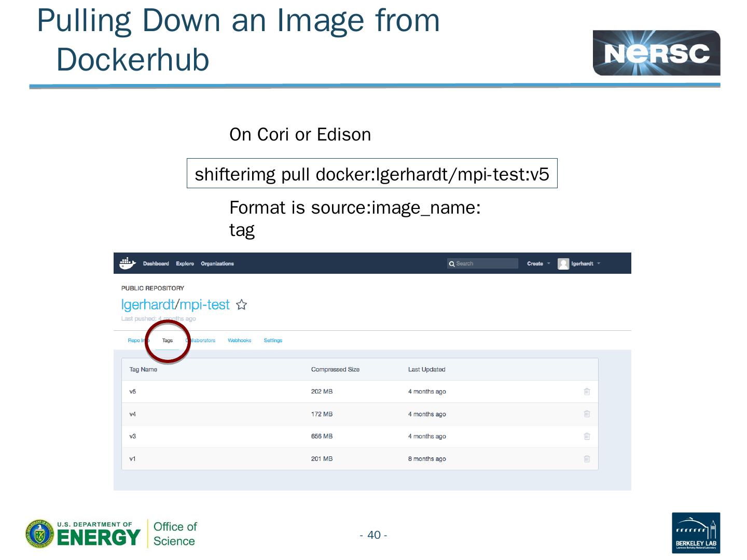747x560 pixels.
Task: Star the lgerhardt/mpi-test repository
Action: (x=241, y=305)
